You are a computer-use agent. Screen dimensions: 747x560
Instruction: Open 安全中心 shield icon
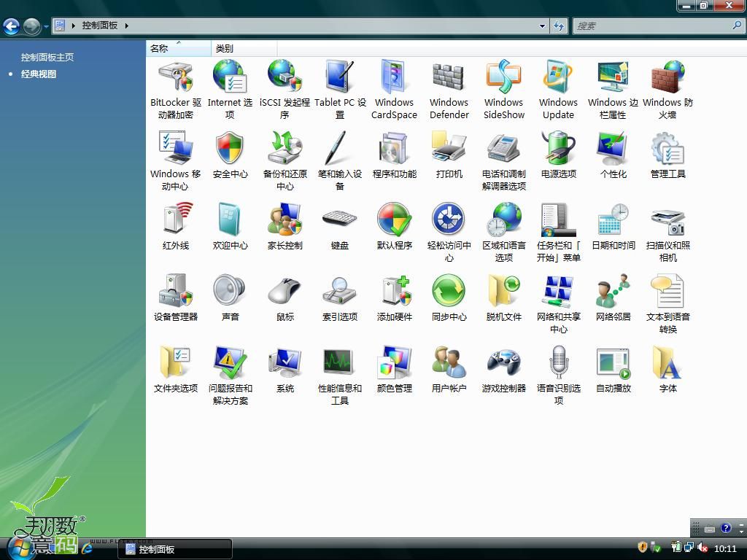230,147
